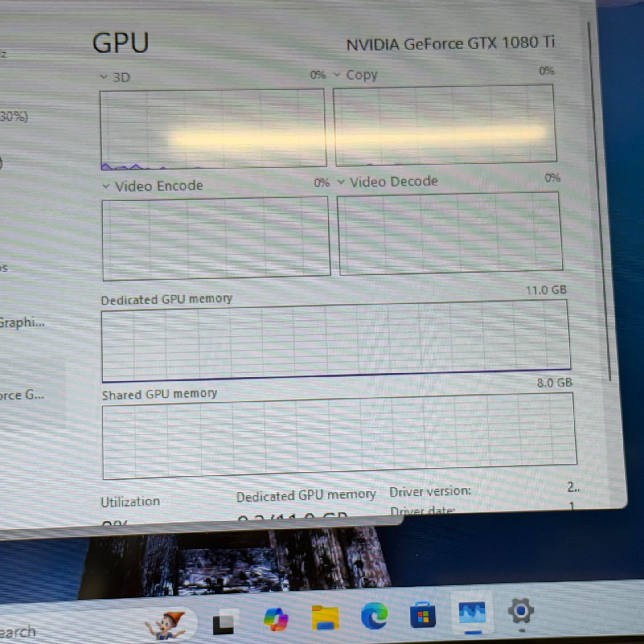Open the Microsoft Store icon
This screenshot has width=644, height=644.
(x=422, y=614)
